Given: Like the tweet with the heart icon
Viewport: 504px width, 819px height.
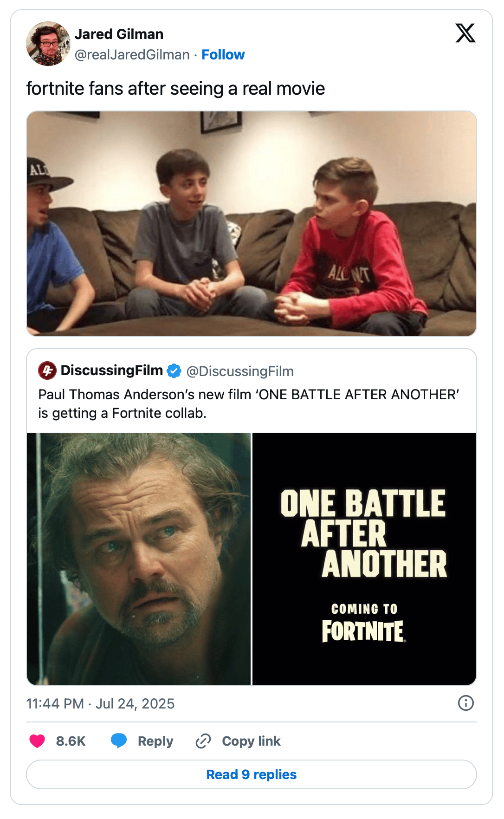Looking at the screenshot, I should [37, 741].
